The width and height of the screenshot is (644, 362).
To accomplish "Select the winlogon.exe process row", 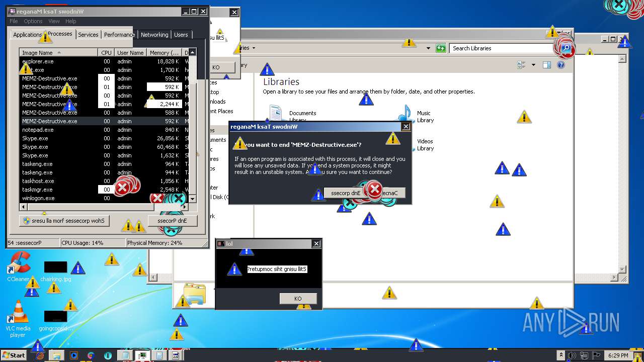I will 104,198.
